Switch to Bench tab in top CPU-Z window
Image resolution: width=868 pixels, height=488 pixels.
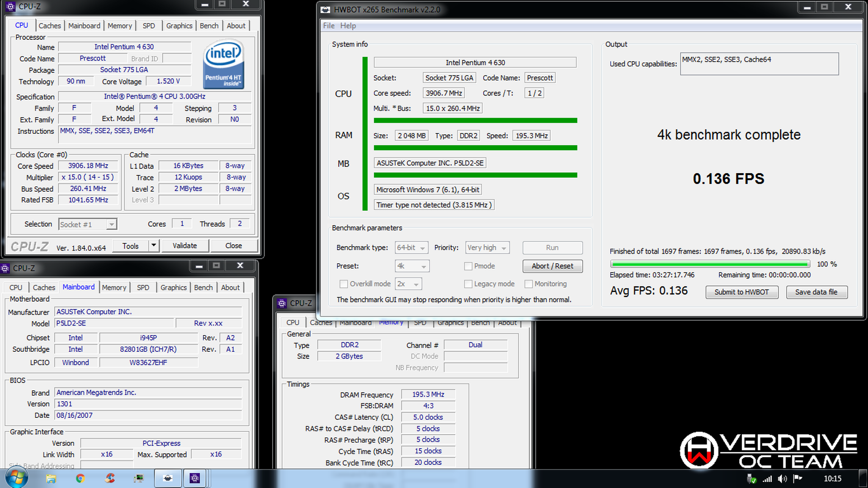point(209,26)
